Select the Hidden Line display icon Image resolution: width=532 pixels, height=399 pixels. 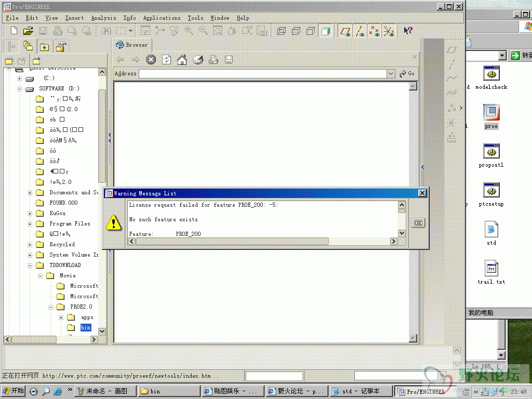296,31
